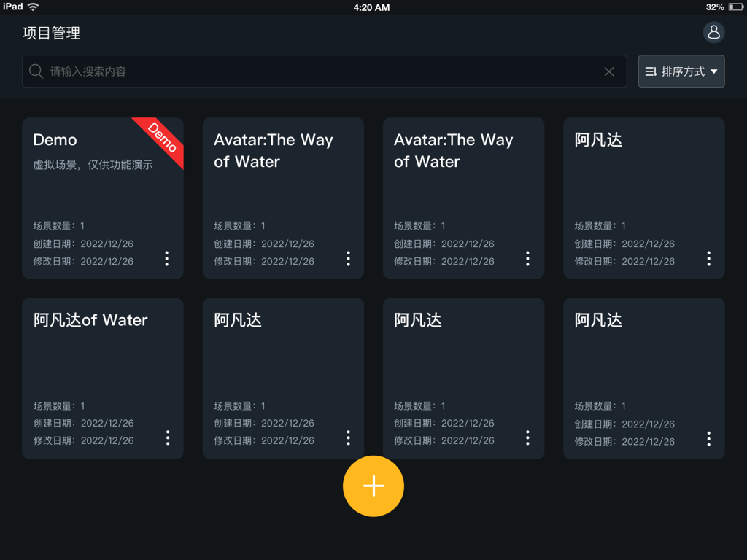Viewport: 747px width, 560px height.
Task: Open more menu on bottom-row third 阿凡达 card
Action: (x=527, y=437)
